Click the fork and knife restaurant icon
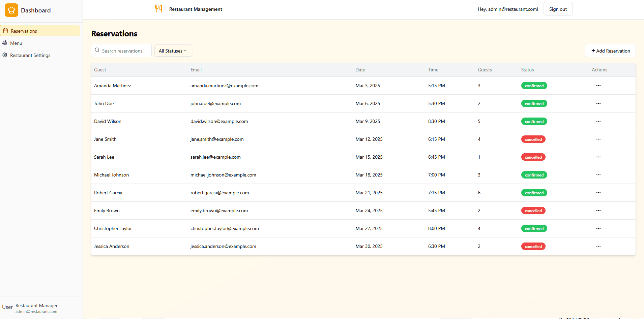The height and width of the screenshot is (322, 644). tap(158, 9)
